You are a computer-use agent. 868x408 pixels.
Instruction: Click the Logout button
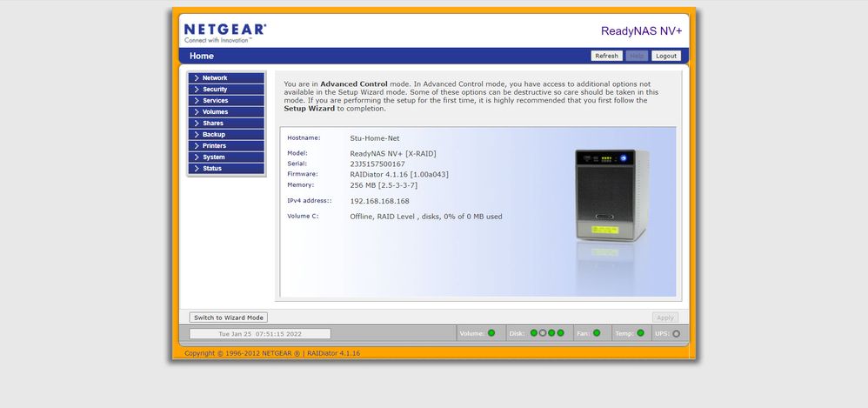(666, 56)
